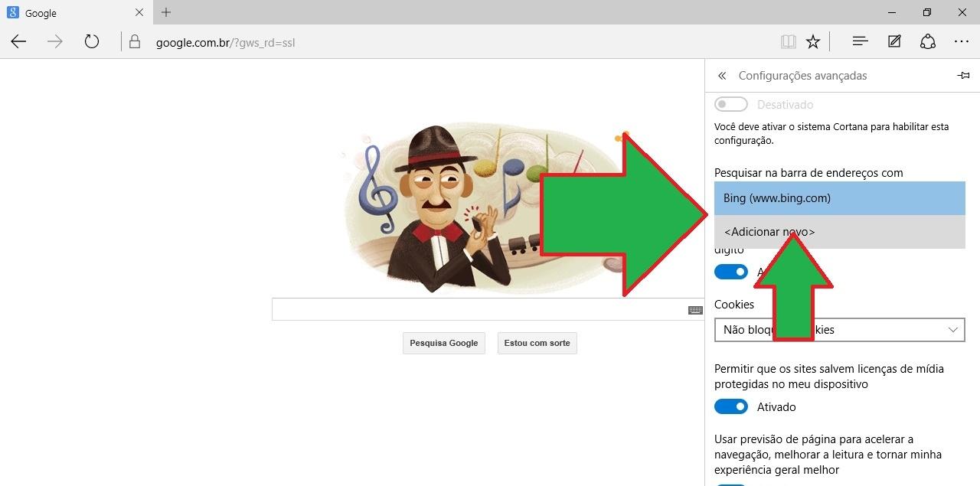Click the browser back arrow
Image resolution: width=980 pixels, height=486 pixels.
click(x=18, y=42)
